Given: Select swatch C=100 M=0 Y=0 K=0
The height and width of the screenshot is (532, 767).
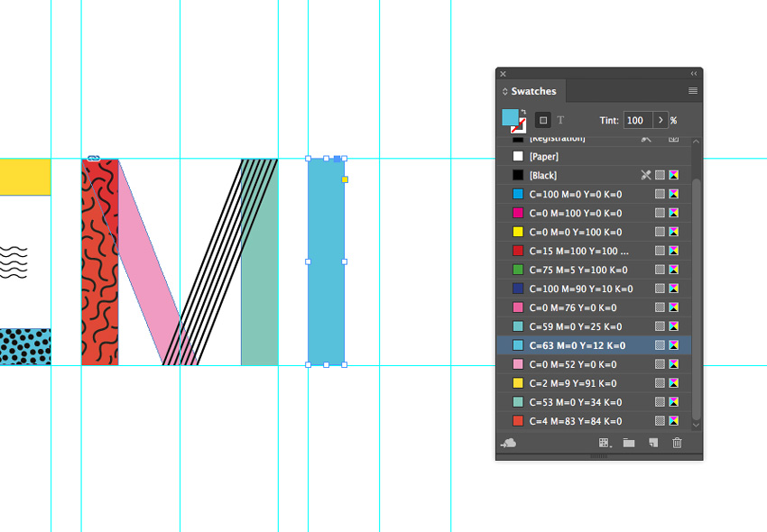Looking at the screenshot, I should point(594,194).
